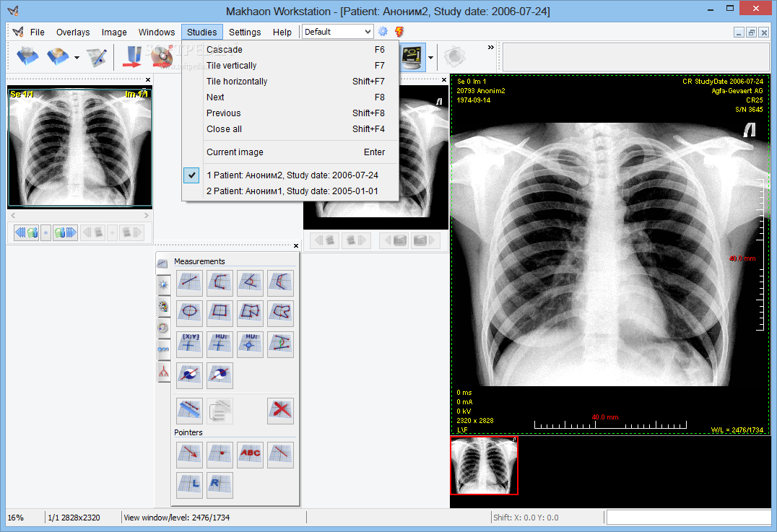Click the pencil edit toolbar icon
777x532 pixels.
(97, 58)
